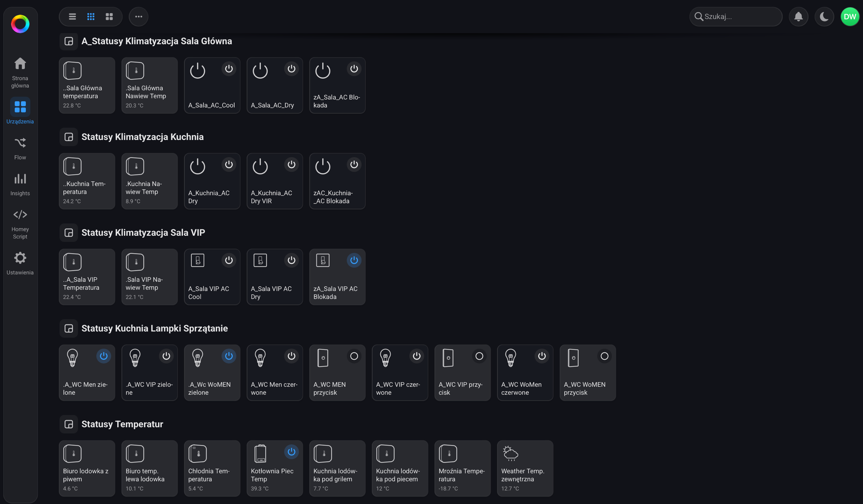The height and width of the screenshot is (504, 863).
Task: Toggle power on A_Sala_AC_Cool
Action: [x=229, y=69]
